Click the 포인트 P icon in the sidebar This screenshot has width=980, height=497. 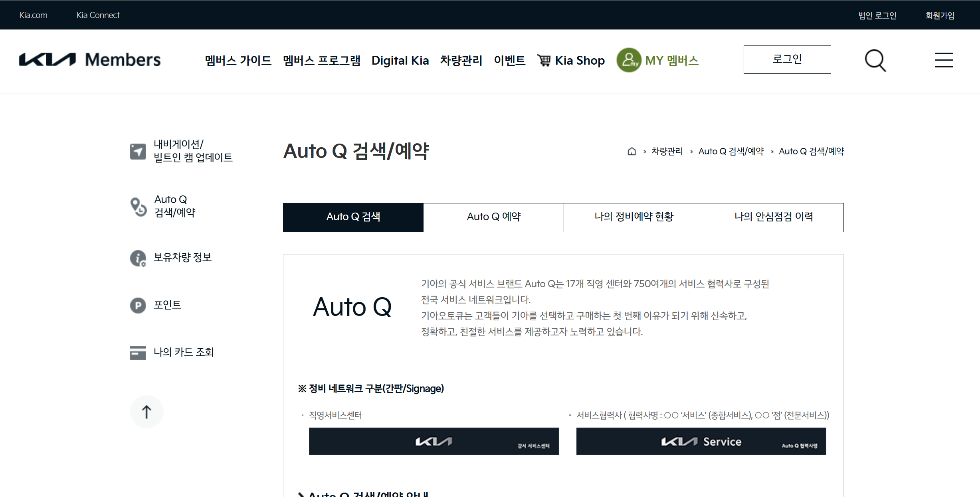click(138, 305)
